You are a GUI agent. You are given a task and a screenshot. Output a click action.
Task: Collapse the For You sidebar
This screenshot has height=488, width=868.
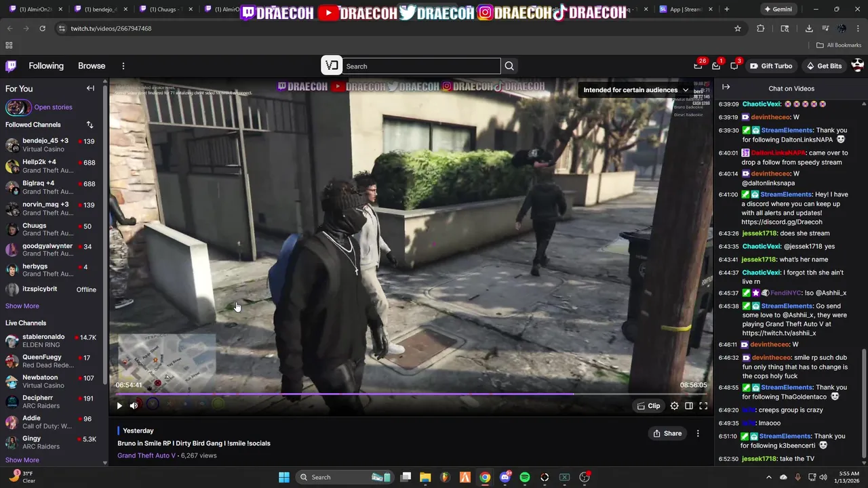(90, 88)
